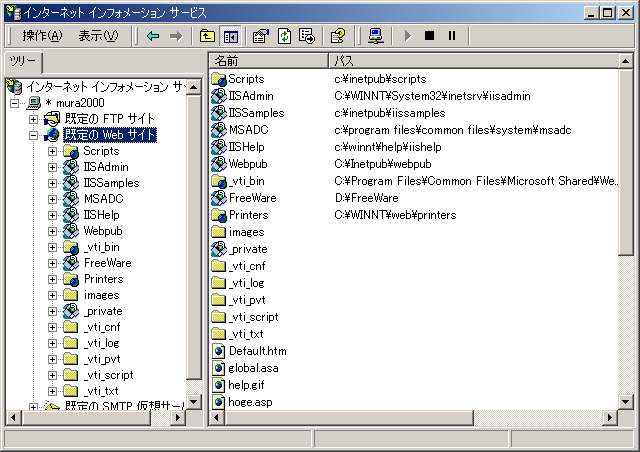This screenshot has height=452, width=640.
Task: Select the ツリー tab
Action: point(23,62)
